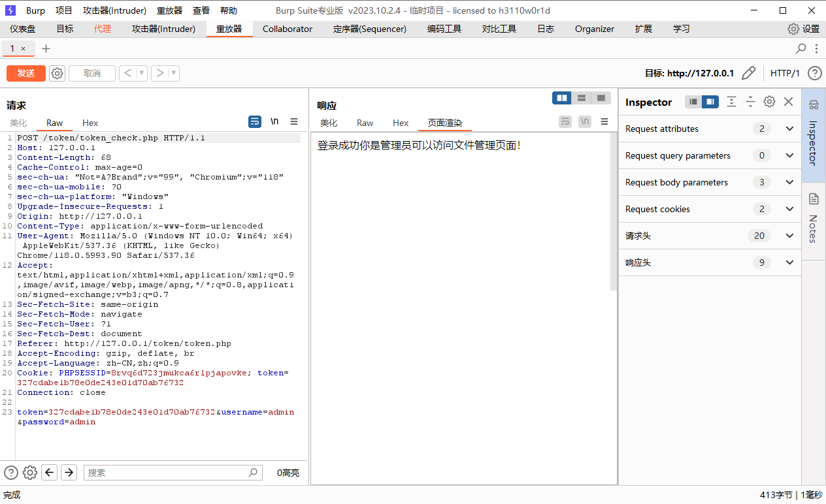Open the tab bar three-dot menu
This screenshot has width=826, height=504.
point(816,48)
